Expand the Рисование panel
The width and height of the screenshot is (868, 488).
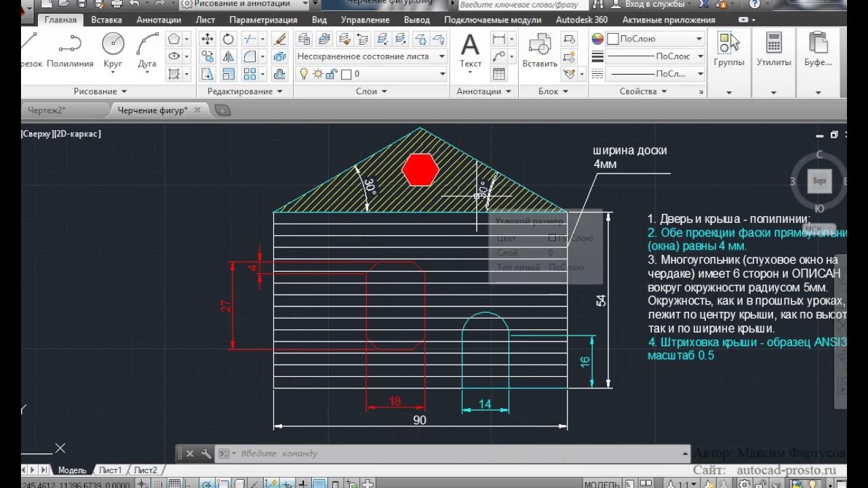[100, 91]
